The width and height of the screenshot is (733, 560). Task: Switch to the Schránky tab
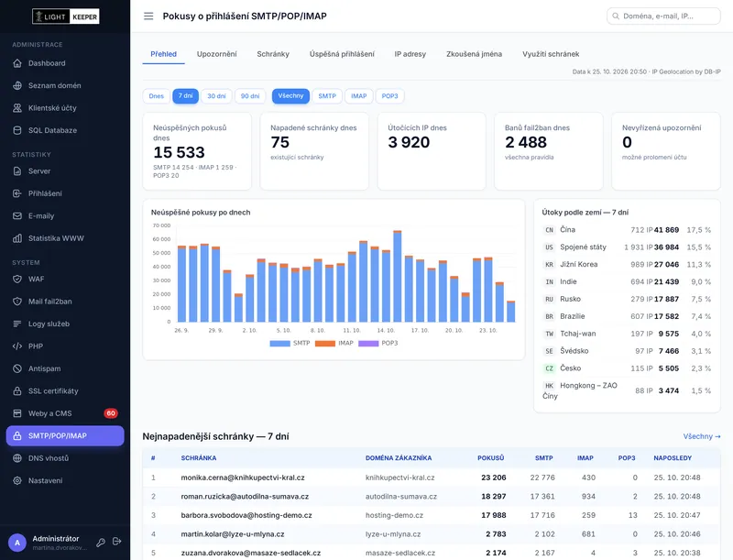pos(273,54)
